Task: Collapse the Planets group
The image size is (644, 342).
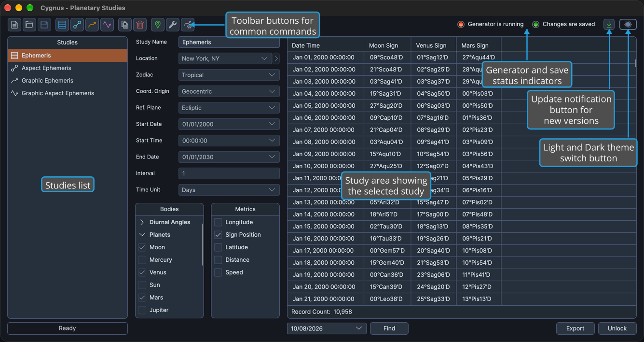Action: tap(142, 235)
